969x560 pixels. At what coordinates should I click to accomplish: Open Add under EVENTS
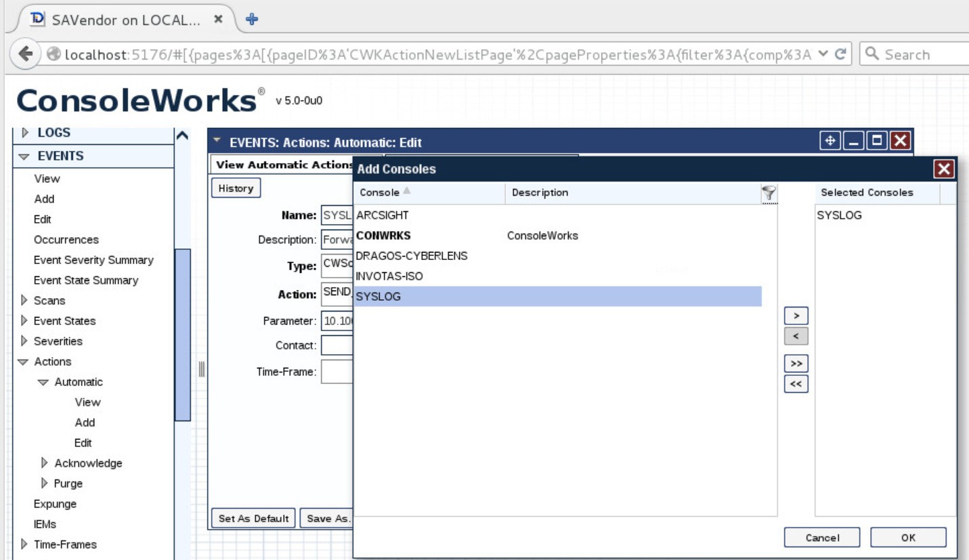[x=44, y=199]
